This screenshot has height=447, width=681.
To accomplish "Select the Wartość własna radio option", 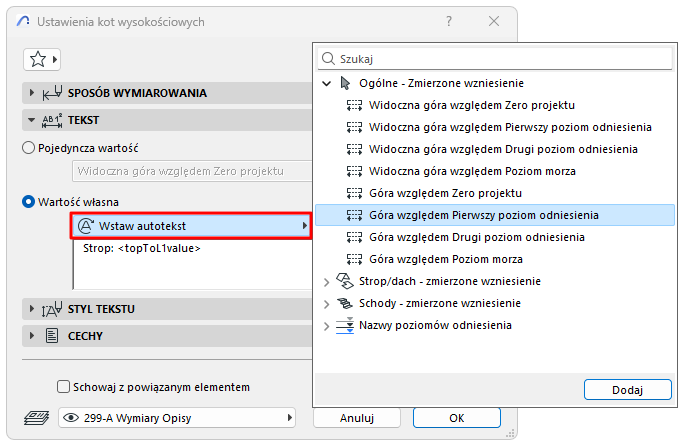I will click(28, 201).
